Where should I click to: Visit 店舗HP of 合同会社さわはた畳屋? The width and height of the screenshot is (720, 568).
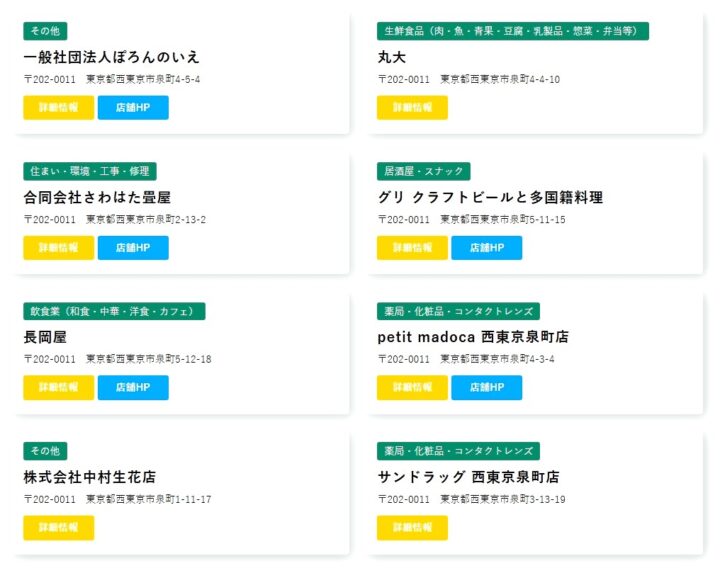[133, 248]
